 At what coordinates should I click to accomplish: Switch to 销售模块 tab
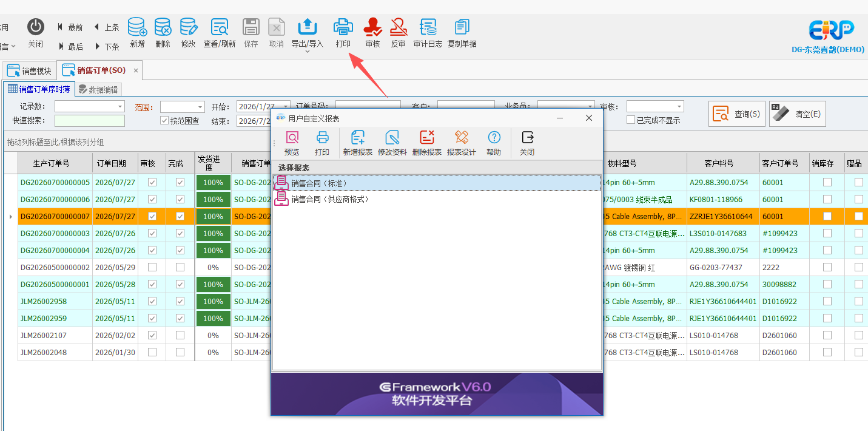(x=30, y=71)
